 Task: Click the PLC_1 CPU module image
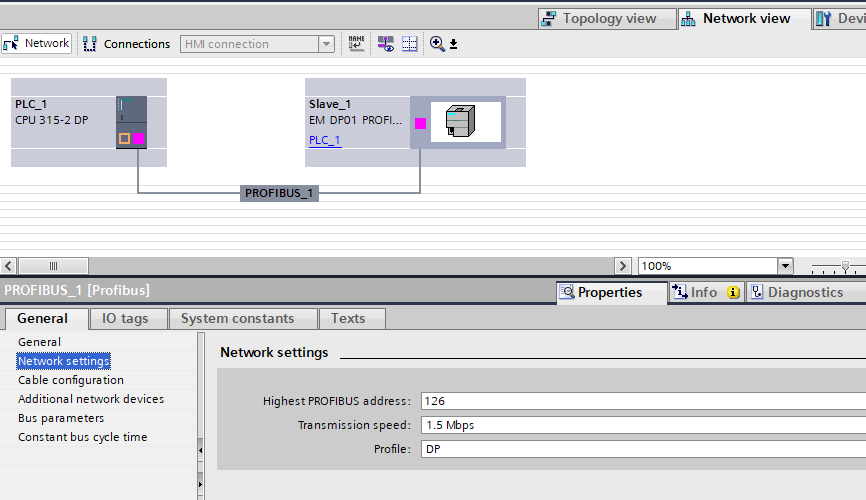(x=131, y=122)
